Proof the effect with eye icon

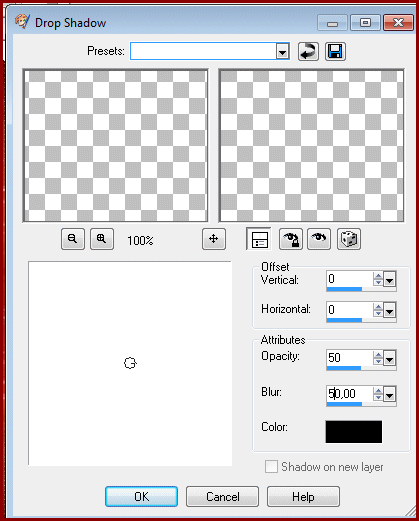coord(319,239)
